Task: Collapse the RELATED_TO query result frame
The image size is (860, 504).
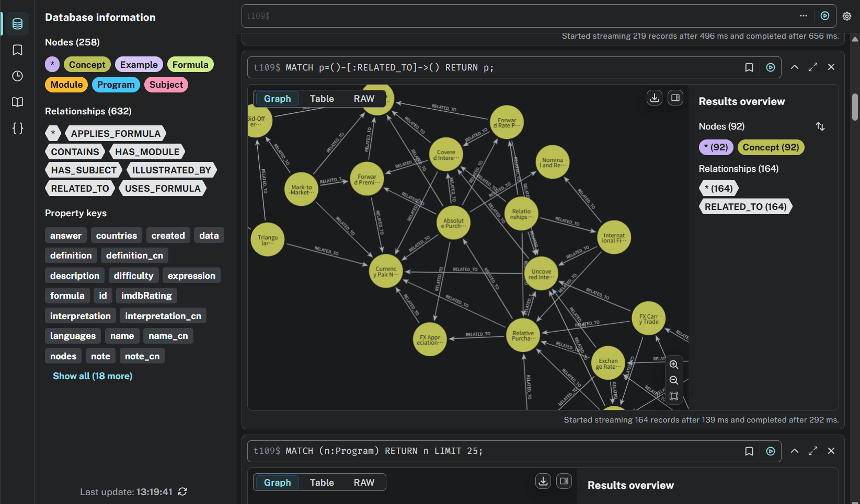Action: 794,67
